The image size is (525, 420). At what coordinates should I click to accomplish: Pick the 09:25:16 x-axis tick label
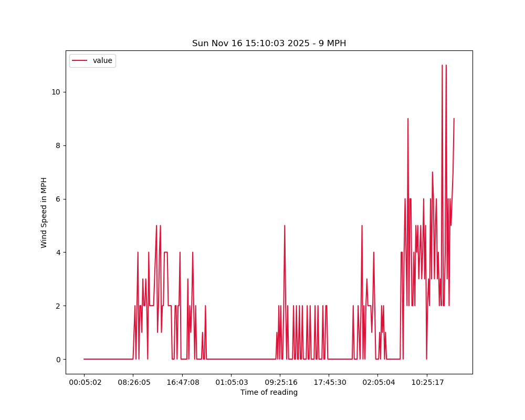[x=280, y=382]
